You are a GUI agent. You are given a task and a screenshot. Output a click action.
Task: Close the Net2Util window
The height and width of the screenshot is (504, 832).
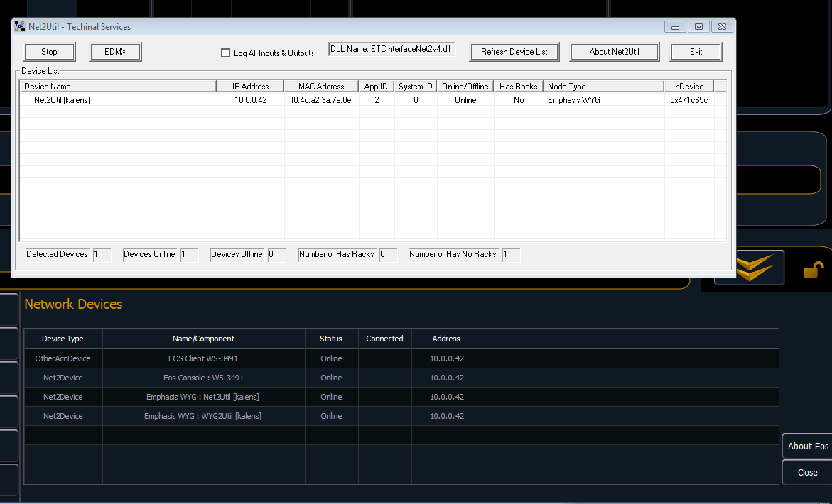click(722, 26)
